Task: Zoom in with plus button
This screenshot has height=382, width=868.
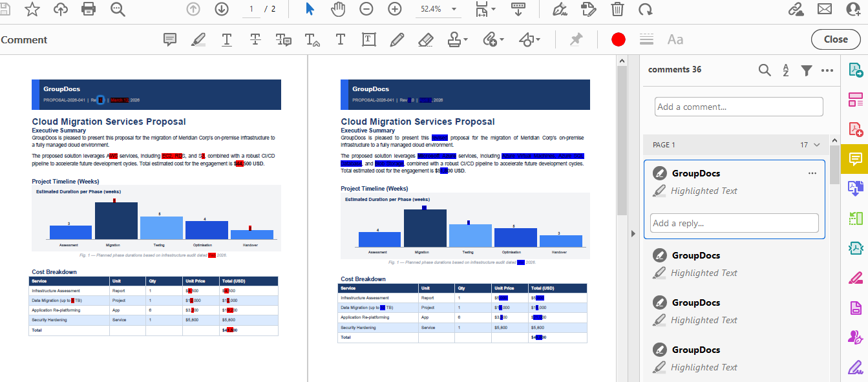Action: pos(395,9)
